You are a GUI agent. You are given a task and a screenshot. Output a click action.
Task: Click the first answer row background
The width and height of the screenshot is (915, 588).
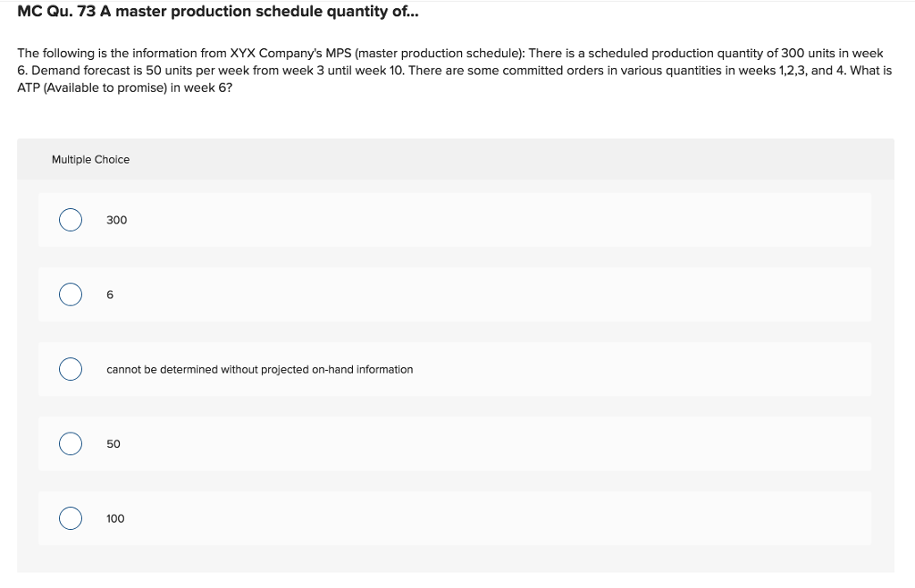[x=536, y=220]
